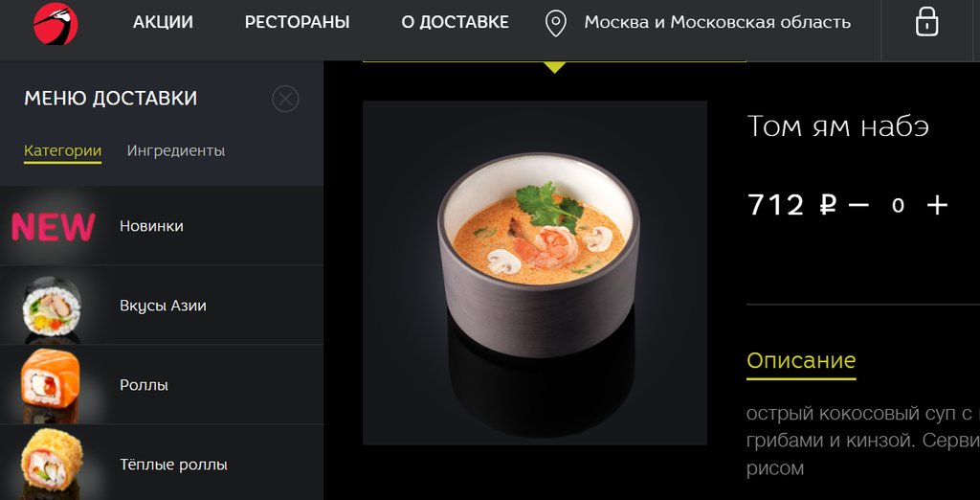Switch to the Ингредиенты tab
980x500 pixels.
click(176, 150)
